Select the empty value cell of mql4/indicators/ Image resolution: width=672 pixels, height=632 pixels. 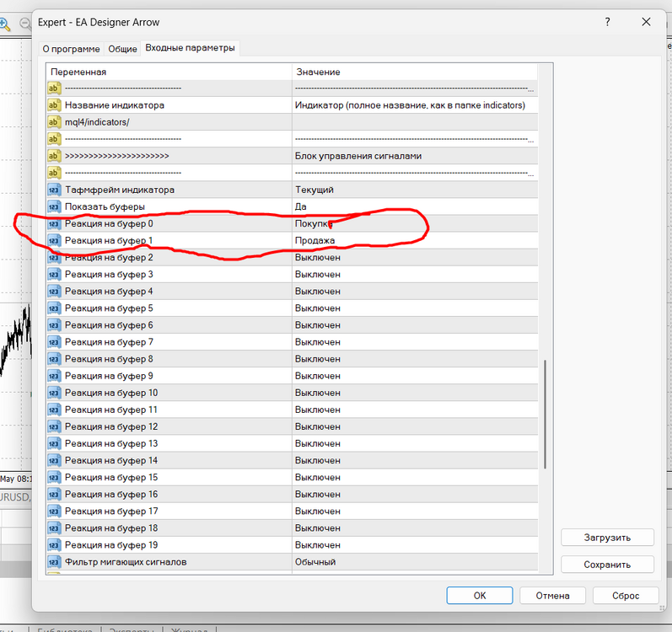[415, 122]
